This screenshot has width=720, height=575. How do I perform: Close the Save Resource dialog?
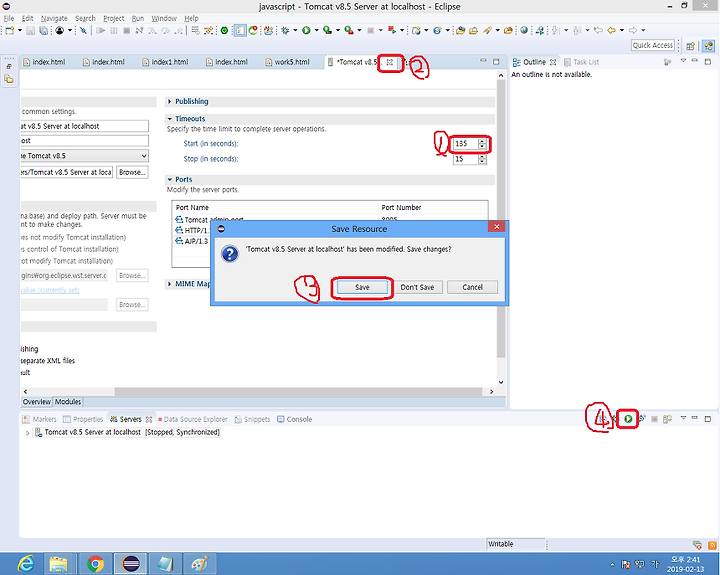(496, 226)
